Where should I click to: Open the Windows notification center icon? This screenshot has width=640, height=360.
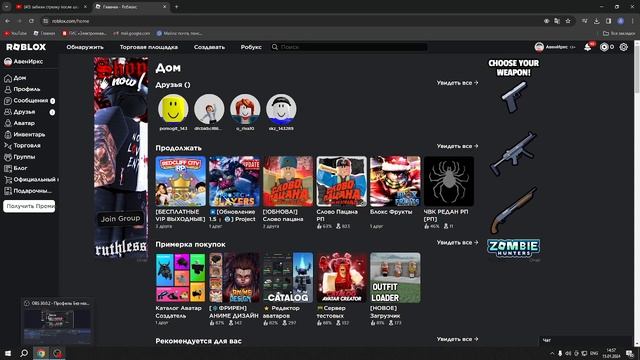(630, 353)
